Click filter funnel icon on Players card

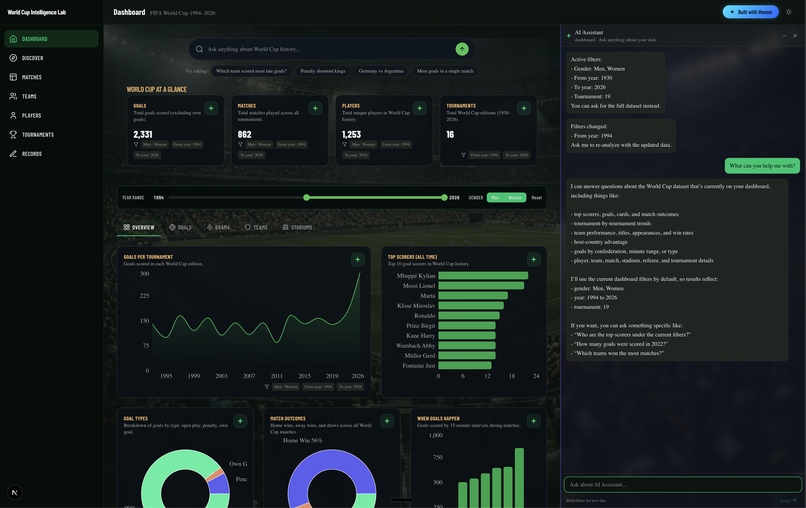(x=344, y=144)
